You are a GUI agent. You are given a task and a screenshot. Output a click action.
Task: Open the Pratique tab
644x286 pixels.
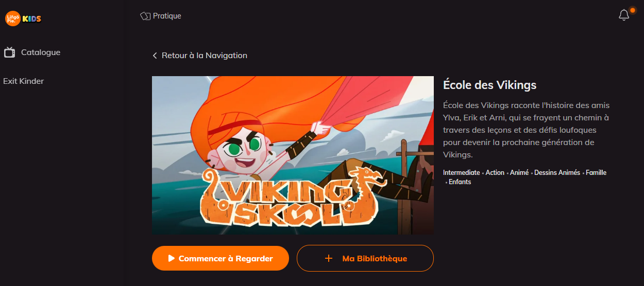tap(161, 16)
